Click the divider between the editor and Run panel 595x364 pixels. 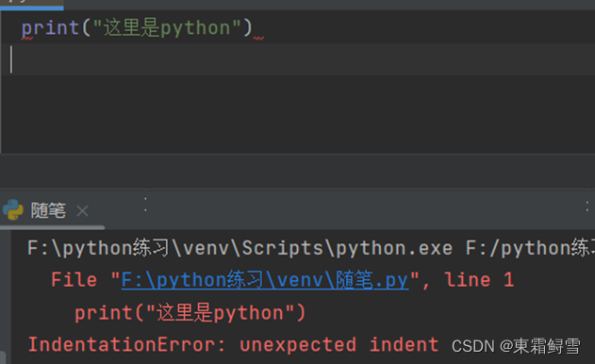tap(298, 189)
